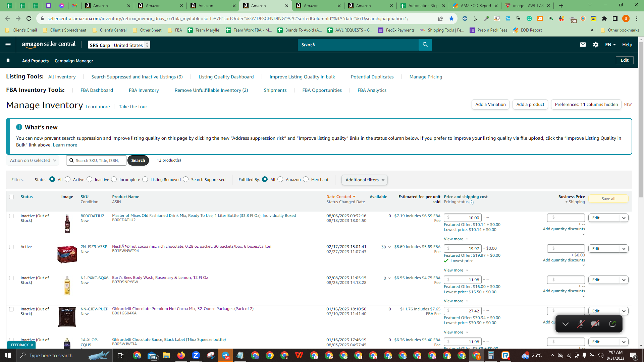Click the search magnifier button in header

425,45
